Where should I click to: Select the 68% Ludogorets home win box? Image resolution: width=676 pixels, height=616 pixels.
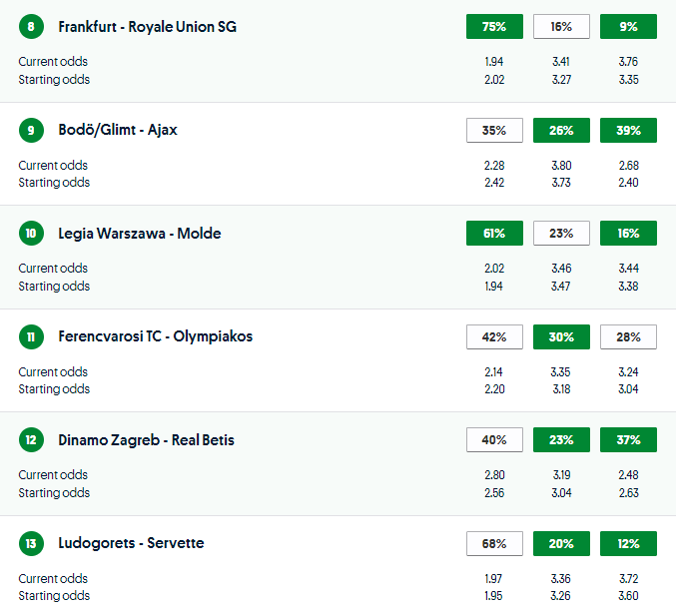494,543
